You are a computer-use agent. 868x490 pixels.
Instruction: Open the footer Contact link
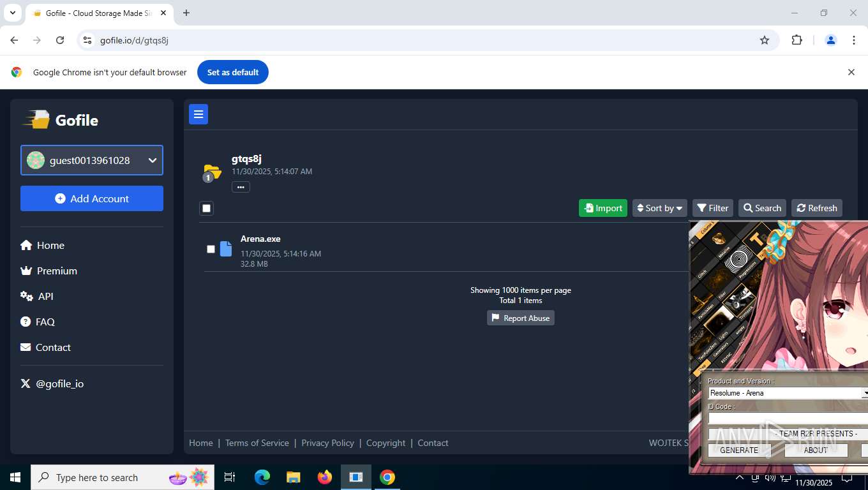click(433, 443)
